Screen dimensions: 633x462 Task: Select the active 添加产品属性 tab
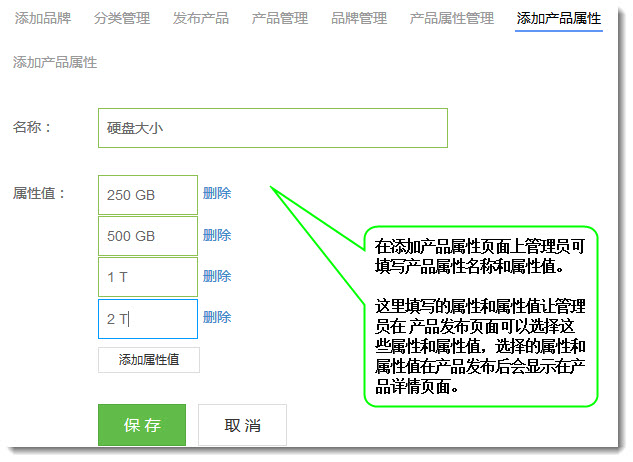[559, 19]
